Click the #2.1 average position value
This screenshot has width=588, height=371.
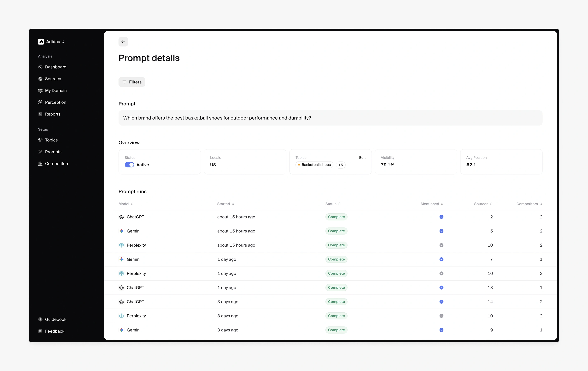click(x=471, y=165)
